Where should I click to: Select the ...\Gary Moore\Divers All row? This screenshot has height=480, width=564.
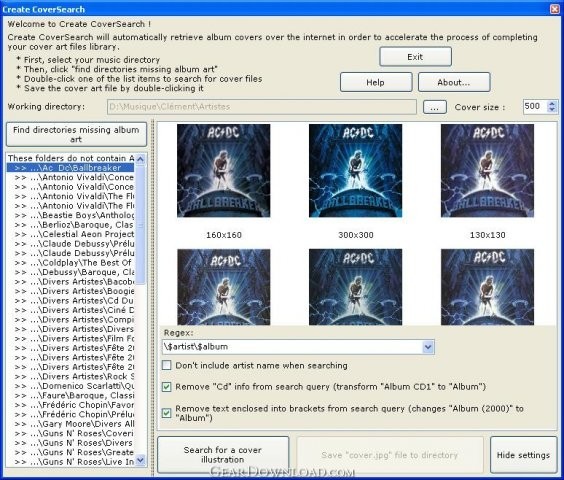pos(71,424)
